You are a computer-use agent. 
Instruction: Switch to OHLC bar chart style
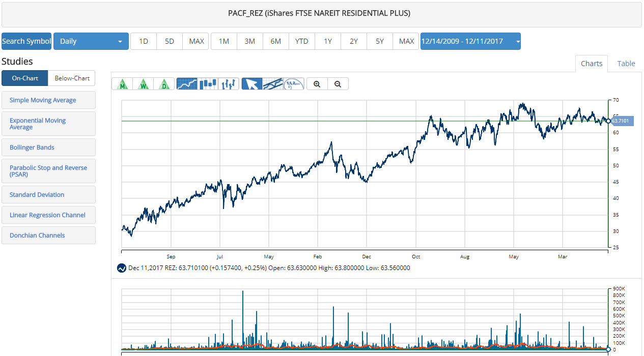[229, 84]
